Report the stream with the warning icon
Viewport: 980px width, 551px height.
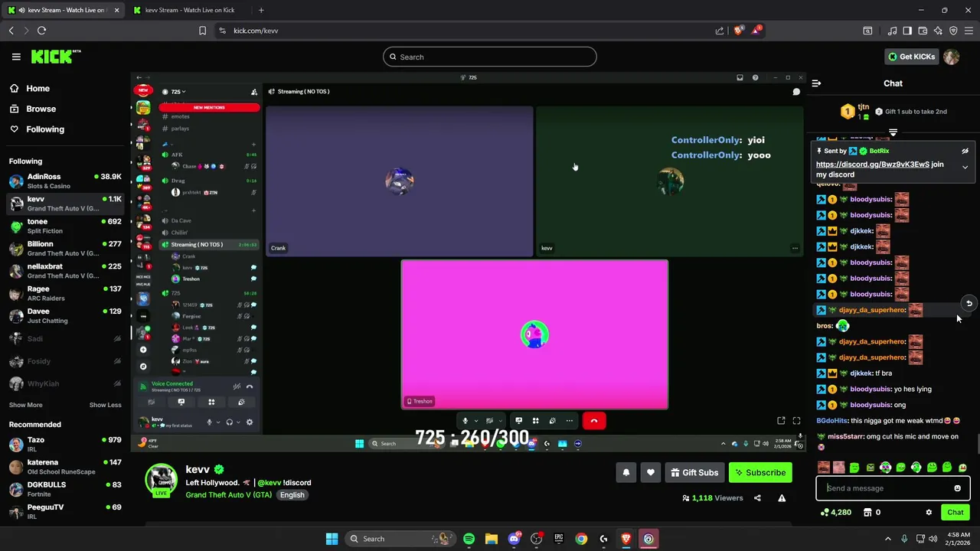[782, 498]
